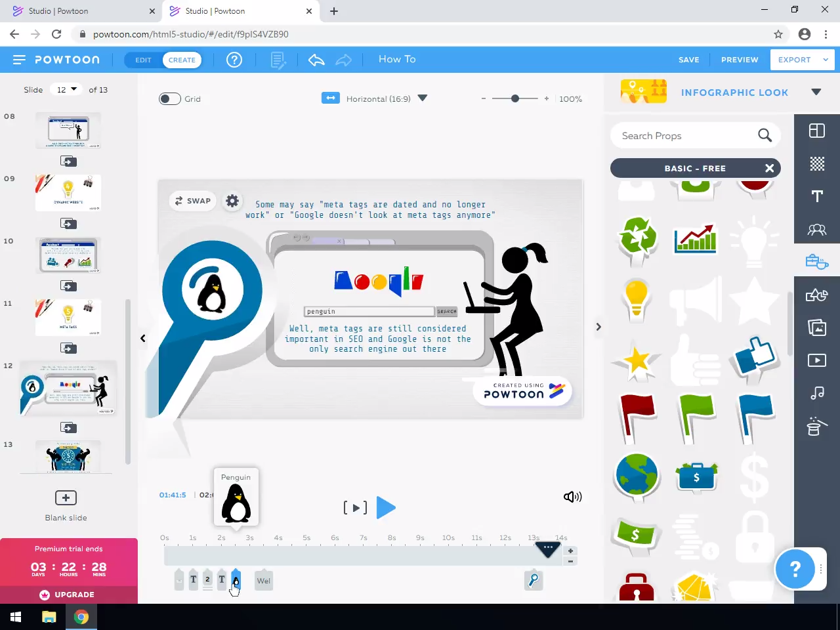Screen dimensions: 840x630
Task: Select slide 13 thumbnail
Action: pos(68,457)
